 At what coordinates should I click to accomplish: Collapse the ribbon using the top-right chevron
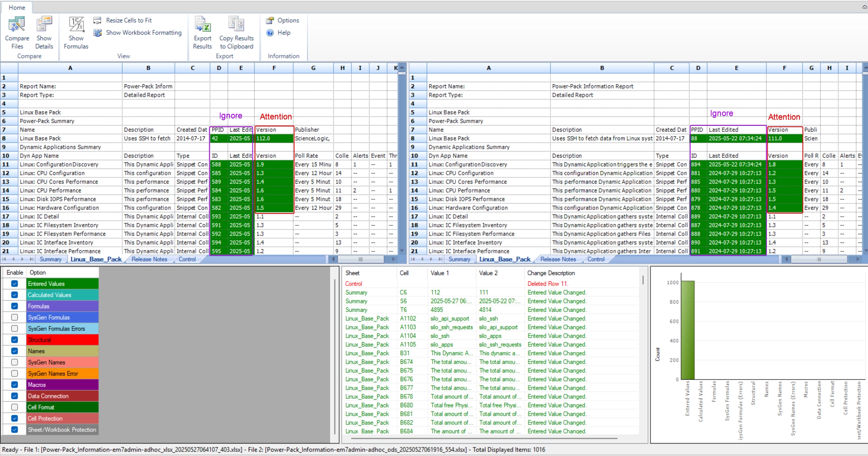pyautogui.click(x=864, y=7)
